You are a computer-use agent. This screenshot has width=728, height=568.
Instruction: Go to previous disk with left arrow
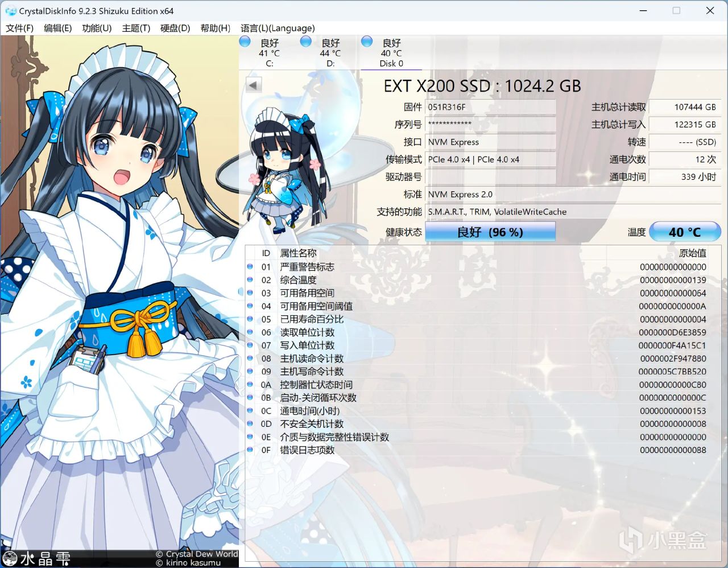(x=254, y=85)
